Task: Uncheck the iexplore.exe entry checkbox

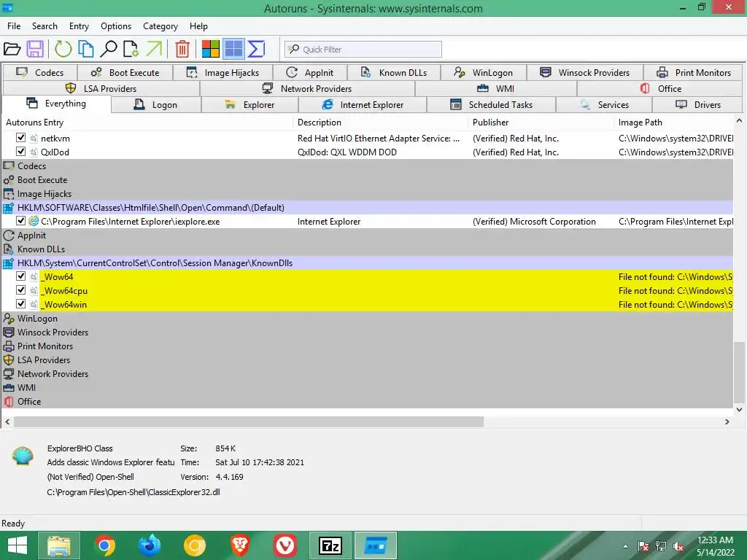Action: point(20,221)
